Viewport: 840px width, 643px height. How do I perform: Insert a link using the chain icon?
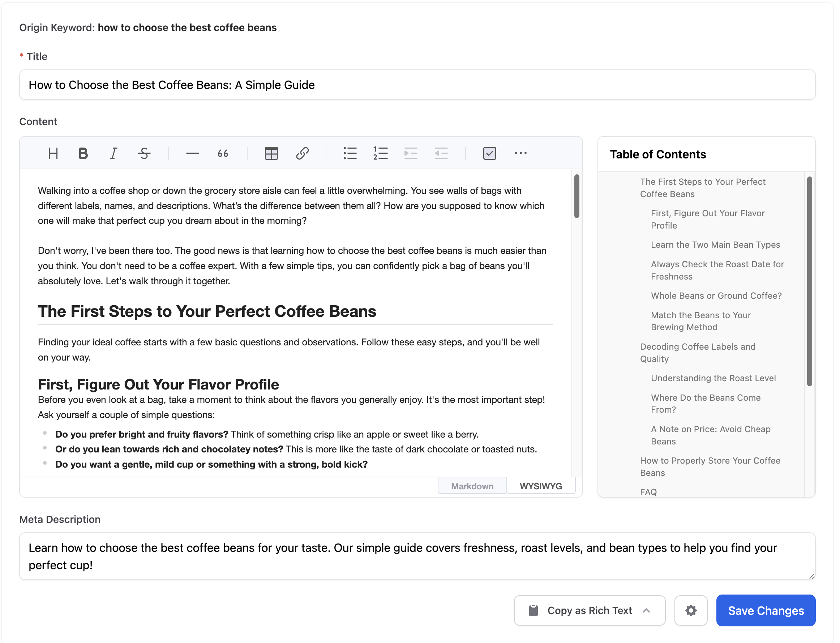tap(302, 153)
